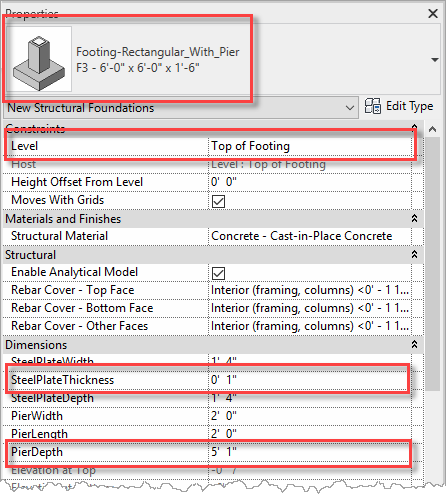446x496 pixels.
Task: Open Rebar Cover - Top Face value
Action: [310, 290]
